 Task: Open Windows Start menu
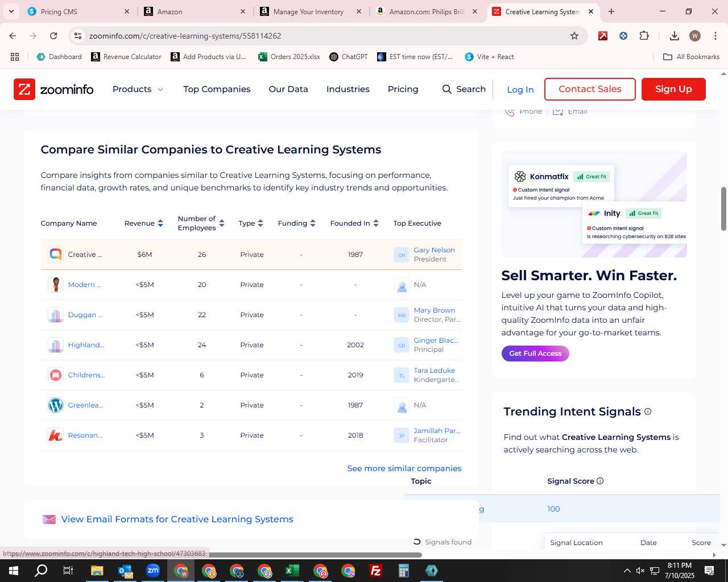(x=14, y=571)
